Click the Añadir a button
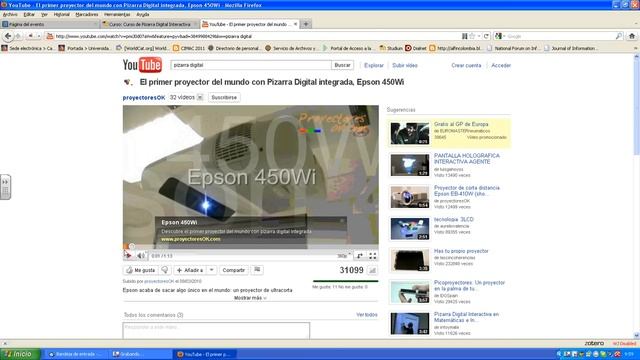Image resolution: width=640 pixels, height=360 pixels. [x=190, y=270]
